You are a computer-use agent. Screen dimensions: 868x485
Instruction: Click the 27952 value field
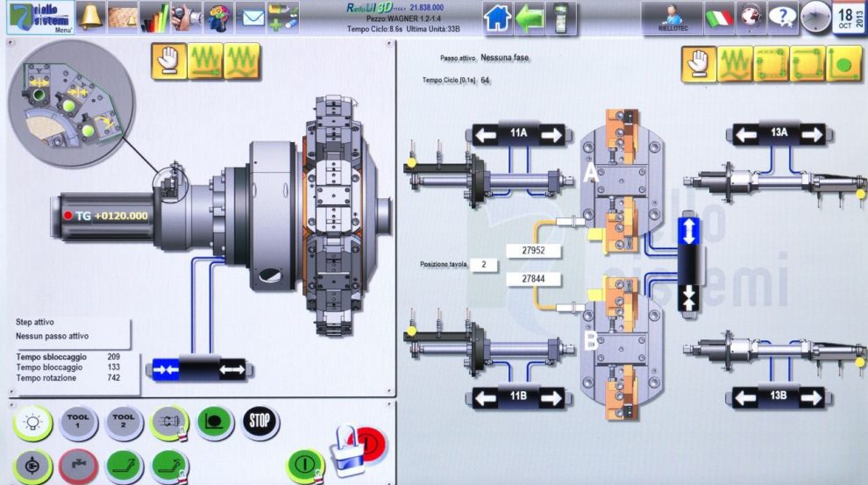(x=533, y=250)
